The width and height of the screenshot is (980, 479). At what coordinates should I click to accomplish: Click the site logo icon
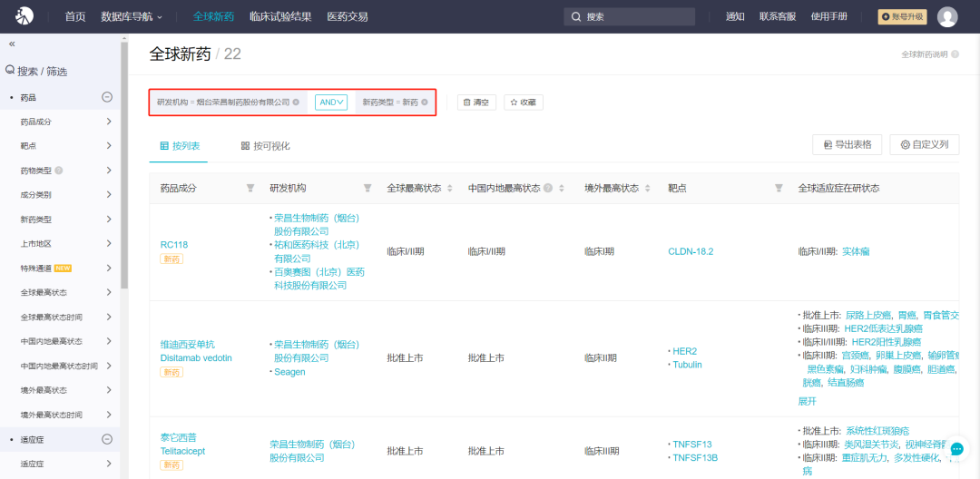click(x=24, y=16)
